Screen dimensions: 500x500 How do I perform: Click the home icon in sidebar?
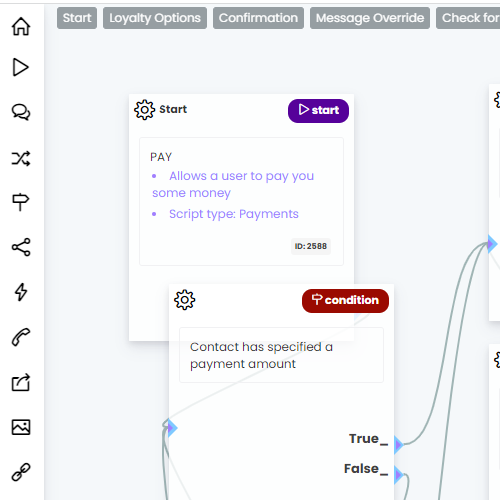(x=21, y=26)
